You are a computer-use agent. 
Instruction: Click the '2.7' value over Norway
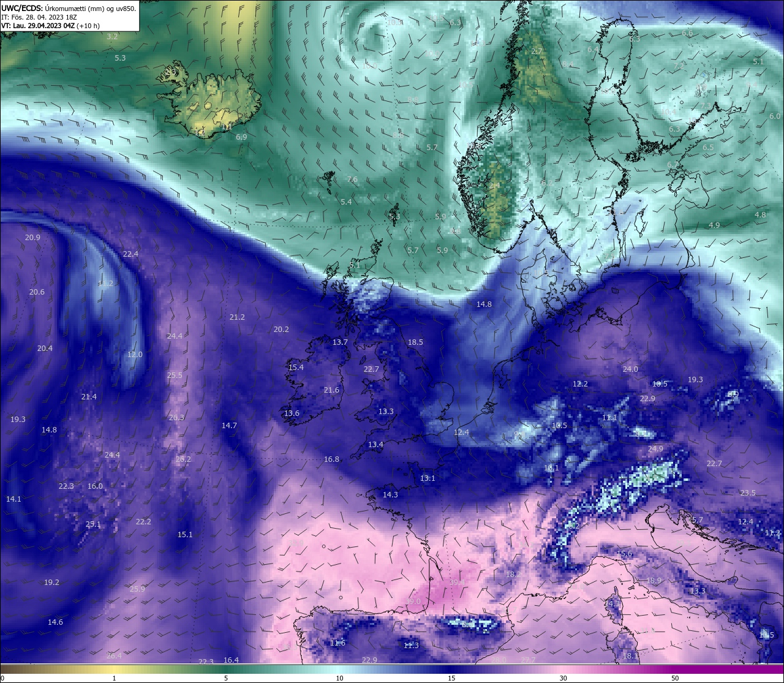click(x=537, y=51)
